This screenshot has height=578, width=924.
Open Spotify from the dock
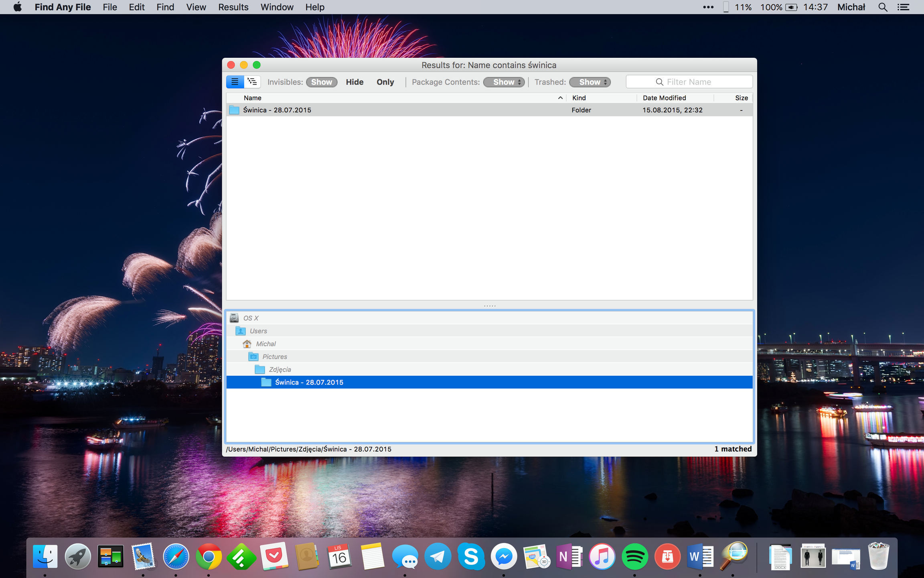[634, 557]
